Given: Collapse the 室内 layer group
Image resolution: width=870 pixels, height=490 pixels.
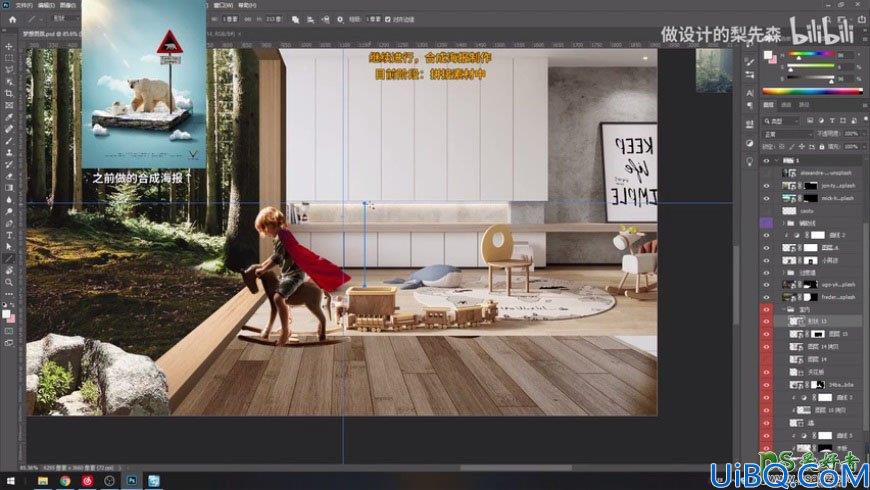Looking at the screenshot, I should [x=783, y=310].
